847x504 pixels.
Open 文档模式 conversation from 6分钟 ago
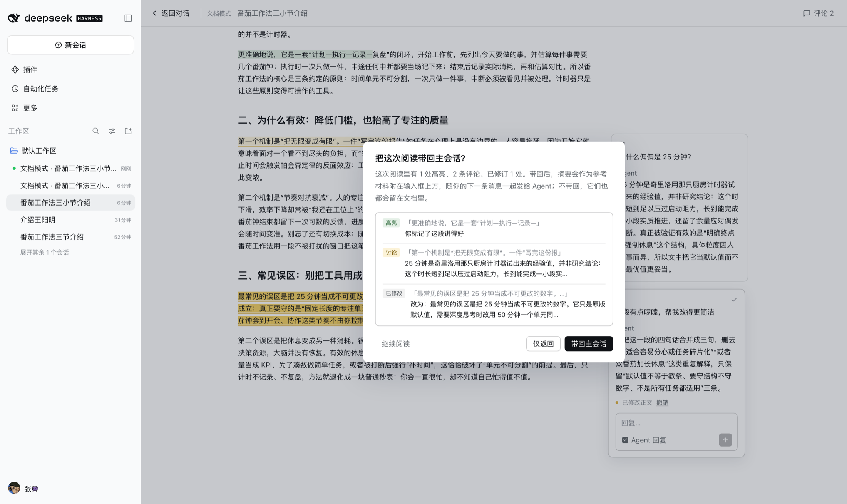[70, 186]
